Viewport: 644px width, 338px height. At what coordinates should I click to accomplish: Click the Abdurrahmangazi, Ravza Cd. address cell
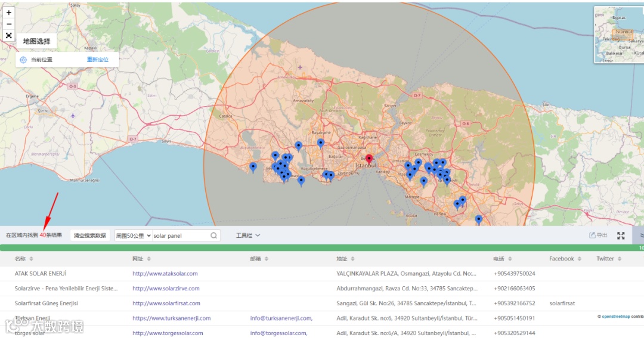tap(407, 289)
